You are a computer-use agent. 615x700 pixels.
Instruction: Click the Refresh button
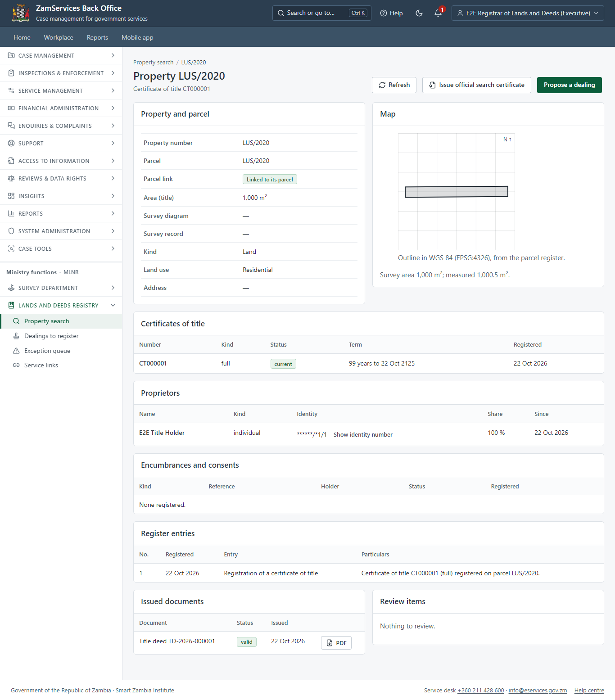[394, 85]
